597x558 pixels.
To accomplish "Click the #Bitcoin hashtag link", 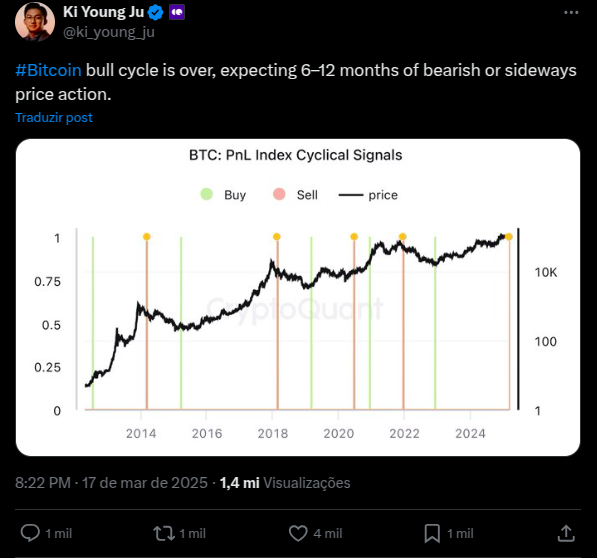I will pos(48,70).
